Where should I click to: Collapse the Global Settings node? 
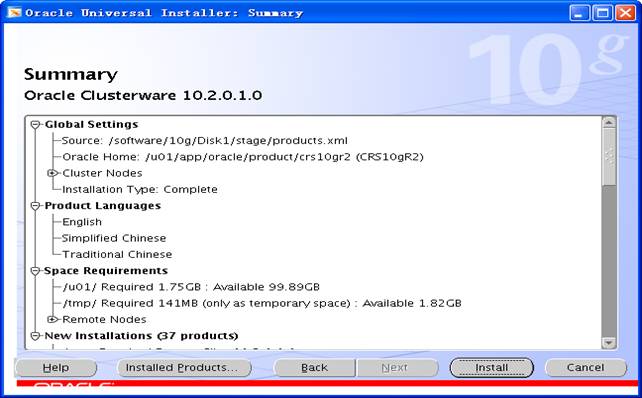pos(36,124)
